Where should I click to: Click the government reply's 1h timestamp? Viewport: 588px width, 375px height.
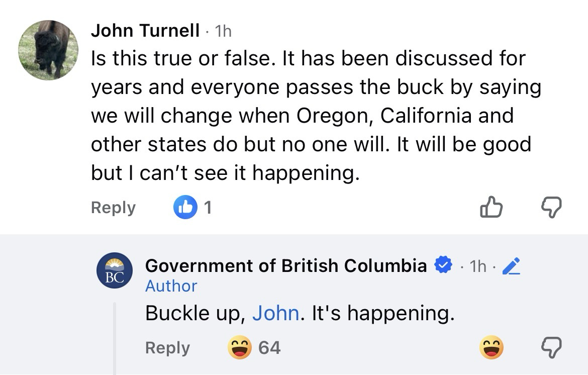click(478, 266)
